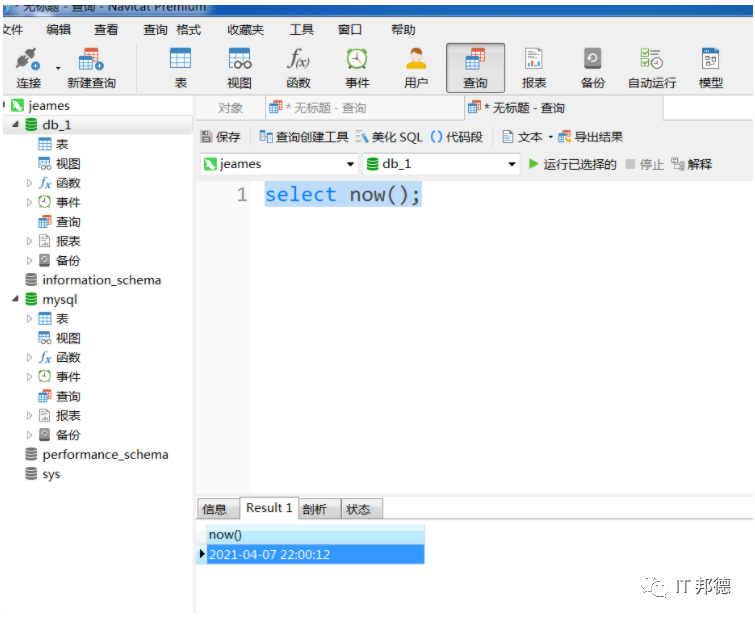
Task: Expand 报表 under db_1
Action: [29, 241]
